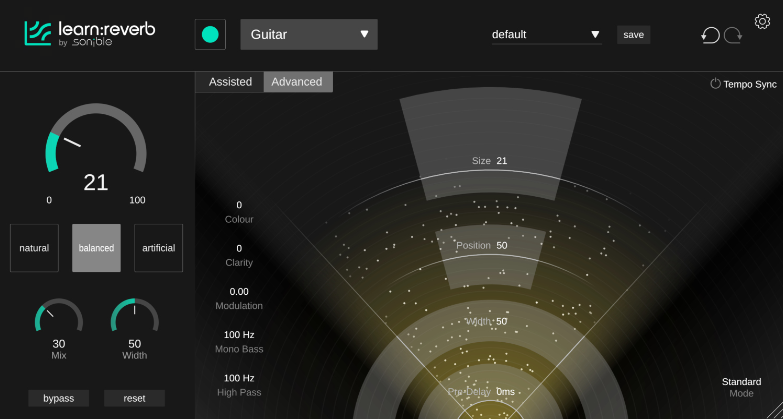This screenshot has height=419, width=783.
Task: Click the Pre Delay 0ms arc
Action: [x=490, y=392]
